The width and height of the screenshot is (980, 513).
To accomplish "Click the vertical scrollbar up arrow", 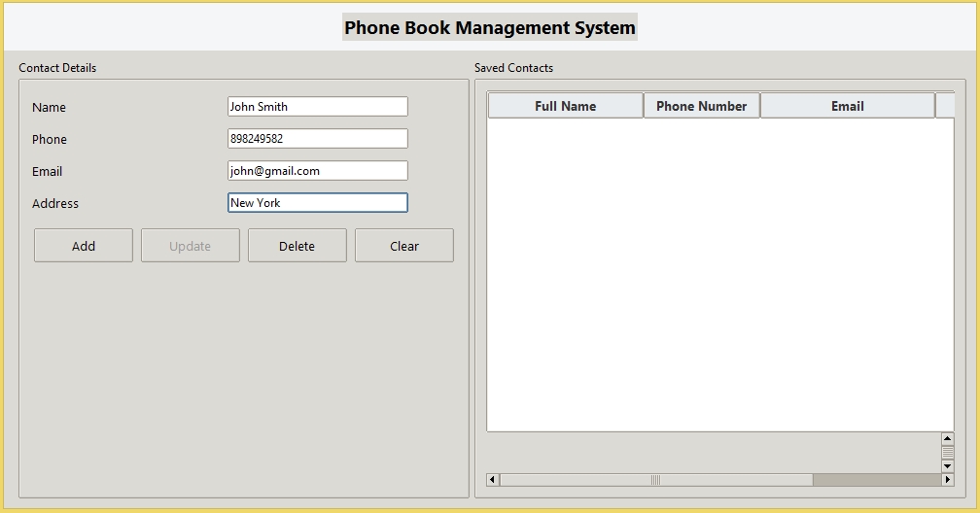I will [x=948, y=439].
